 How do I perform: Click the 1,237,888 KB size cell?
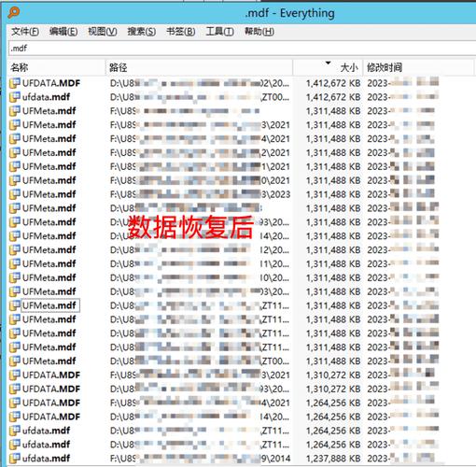coord(333,459)
